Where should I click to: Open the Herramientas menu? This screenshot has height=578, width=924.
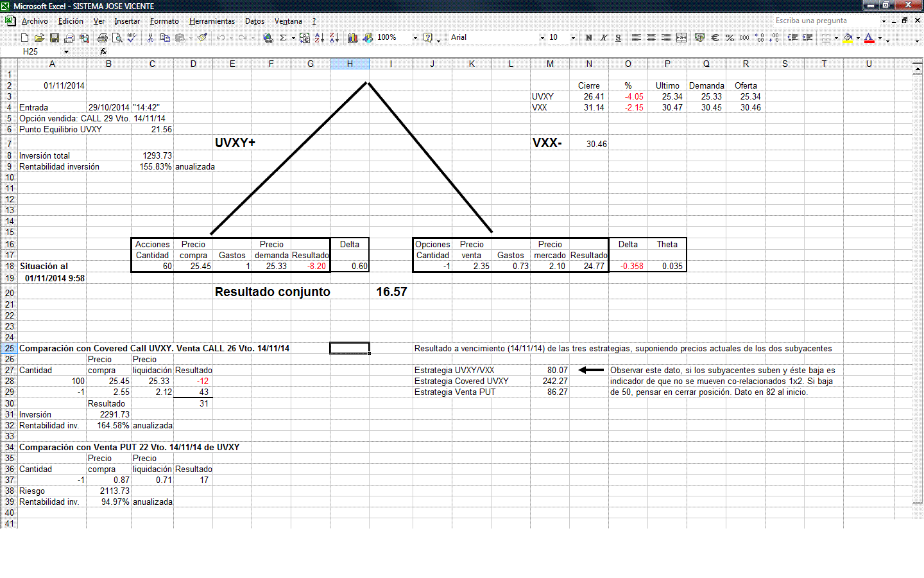[x=212, y=21]
